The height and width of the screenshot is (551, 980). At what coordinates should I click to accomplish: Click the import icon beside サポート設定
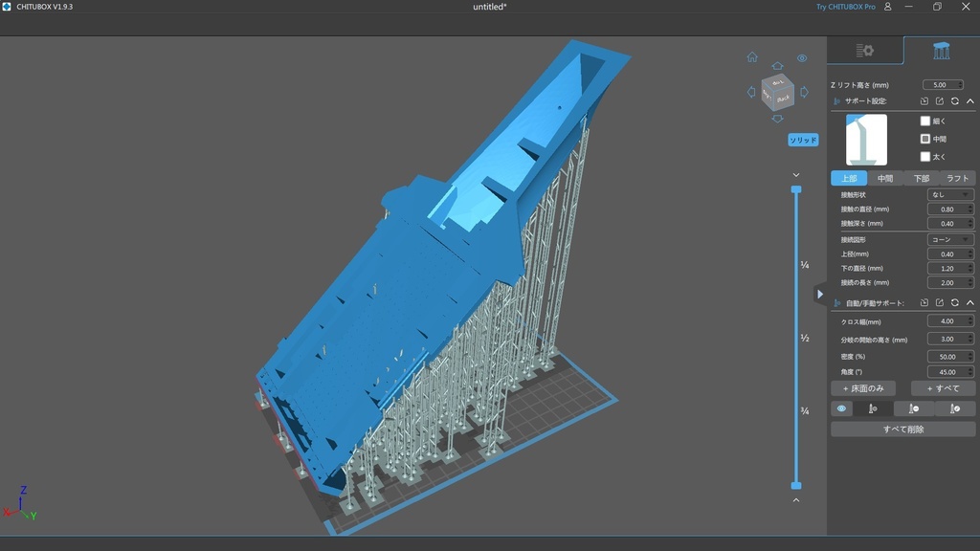tap(924, 100)
